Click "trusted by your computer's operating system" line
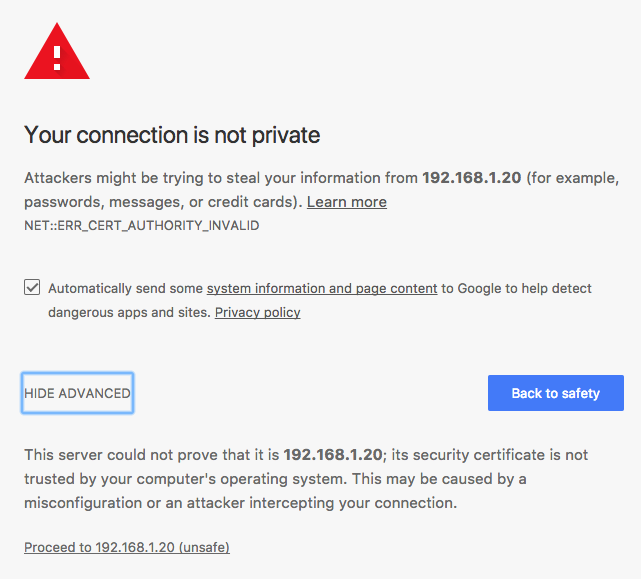The image size is (641, 579). [186, 479]
